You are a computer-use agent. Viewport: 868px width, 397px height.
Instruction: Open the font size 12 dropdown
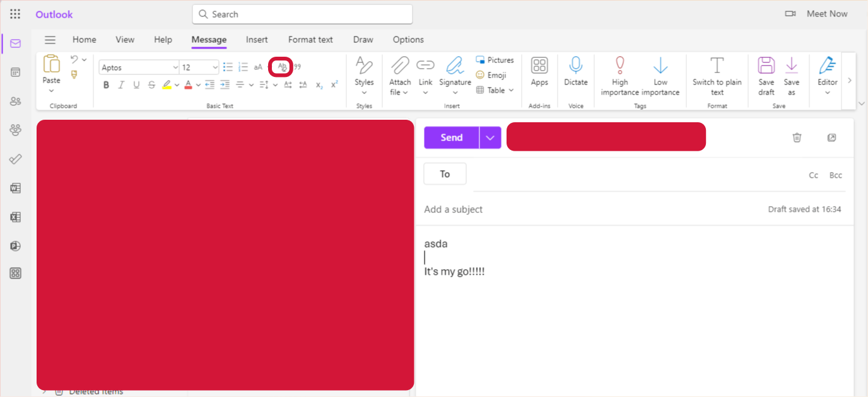215,67
